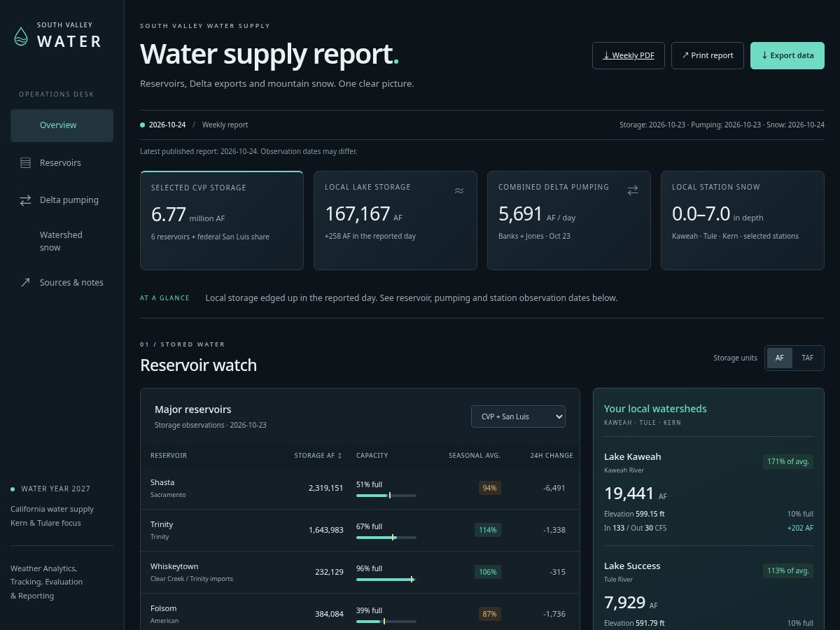Click the South Valley Water droplet logo
The image size is (840, 630).
pos(21,36)
